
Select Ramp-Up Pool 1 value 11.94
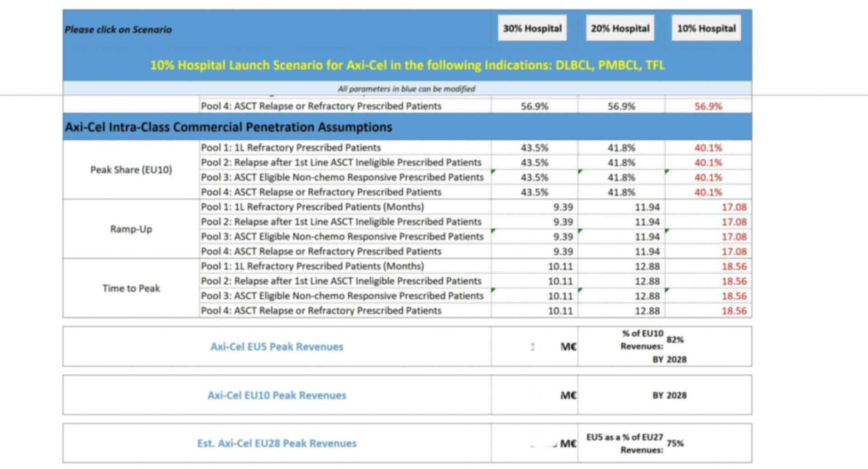(x=647, y=207)
